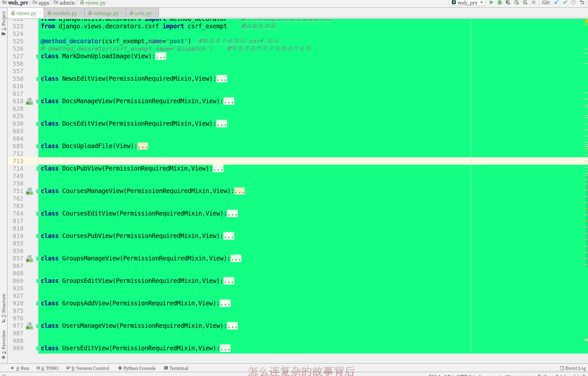Switch to the settings.py tab
This screenshot has width=588, height=376.
click(106, 13)
